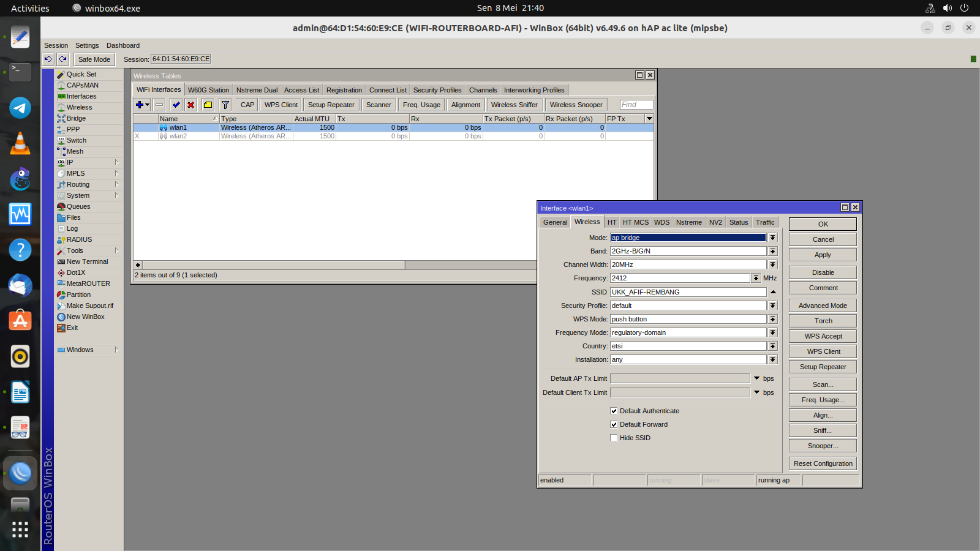The image size is (980, 551).
Task: Click the blue plus Add icon in Wireless Tables
Action: 142,105
